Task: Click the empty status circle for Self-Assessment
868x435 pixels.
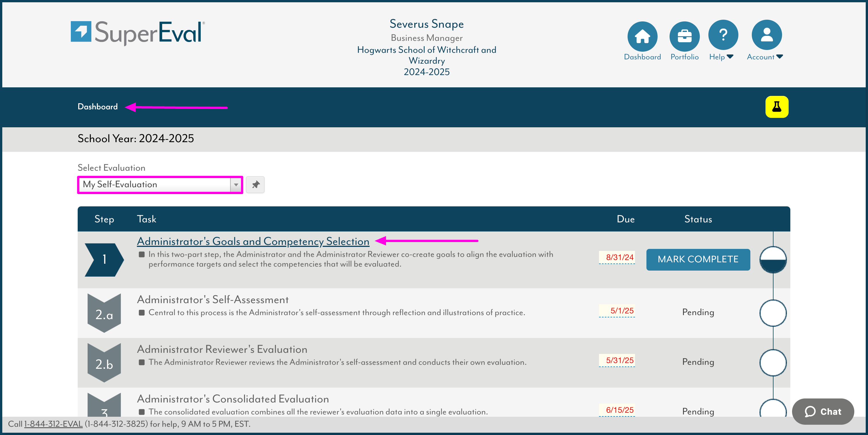Action: [773, 313]
